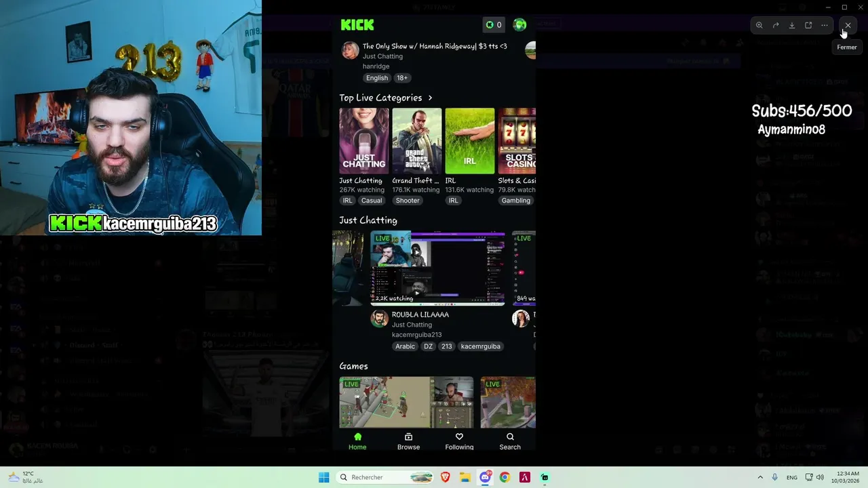Click the 213 tag

coord(446,346)
